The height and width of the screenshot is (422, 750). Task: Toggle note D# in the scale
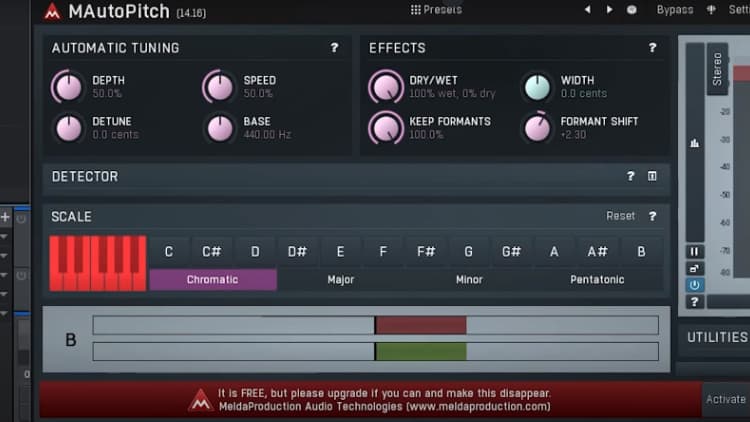297,252
